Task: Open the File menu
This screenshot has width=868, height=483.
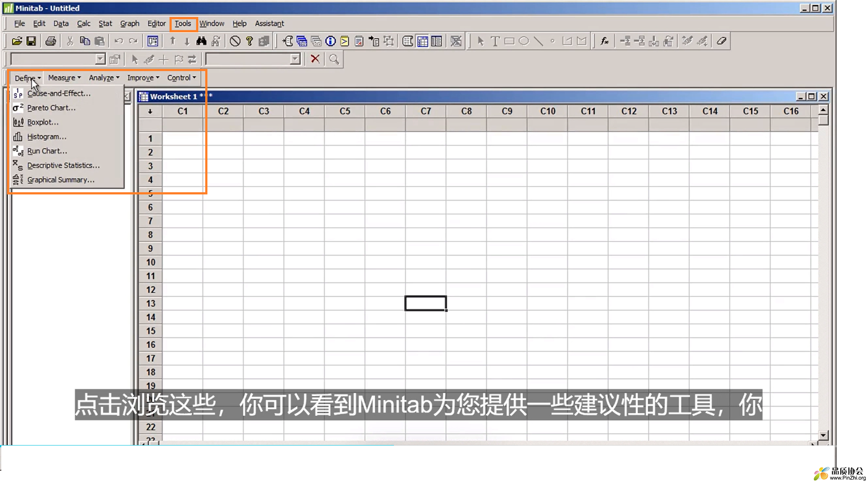Action: tap(20, 24)
